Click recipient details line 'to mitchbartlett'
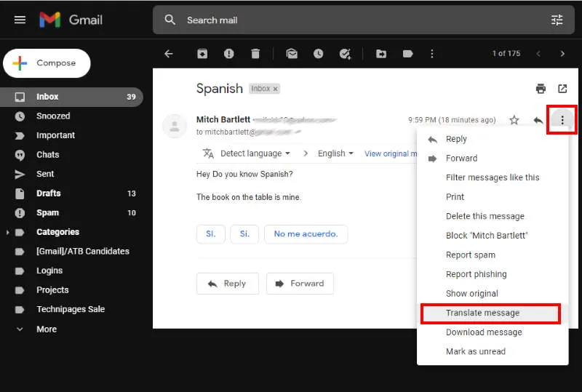The image size is (582, 392). coord(248,132)
